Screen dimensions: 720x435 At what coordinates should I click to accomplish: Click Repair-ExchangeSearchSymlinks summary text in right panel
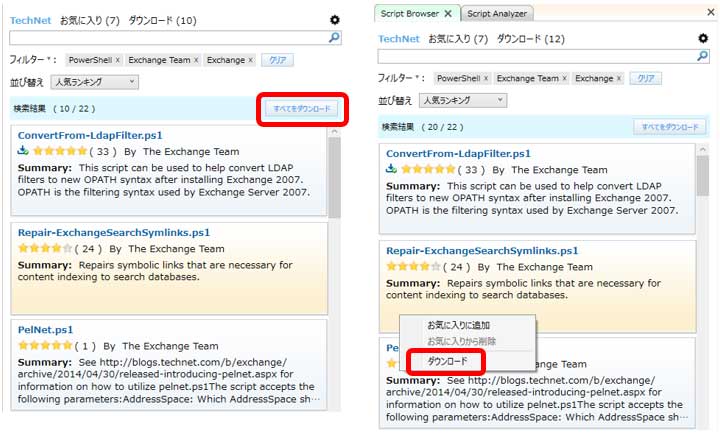click(523, 289)
